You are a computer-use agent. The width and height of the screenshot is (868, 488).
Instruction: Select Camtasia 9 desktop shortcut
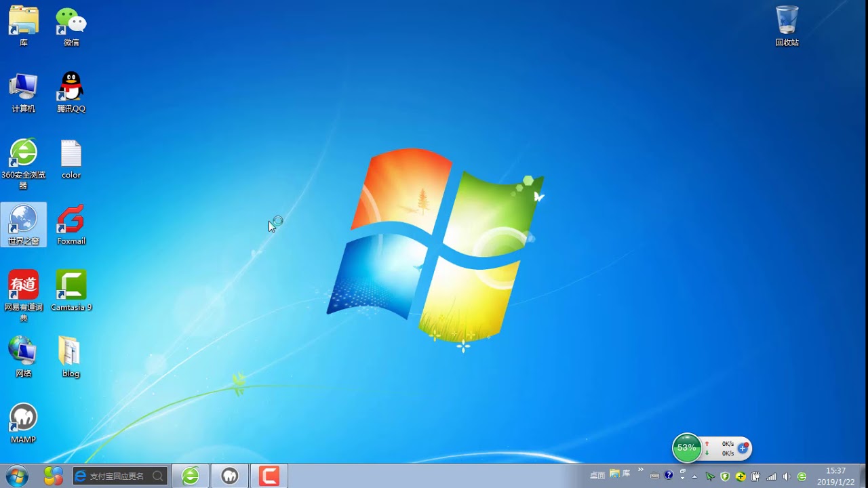tap(71, 291)
